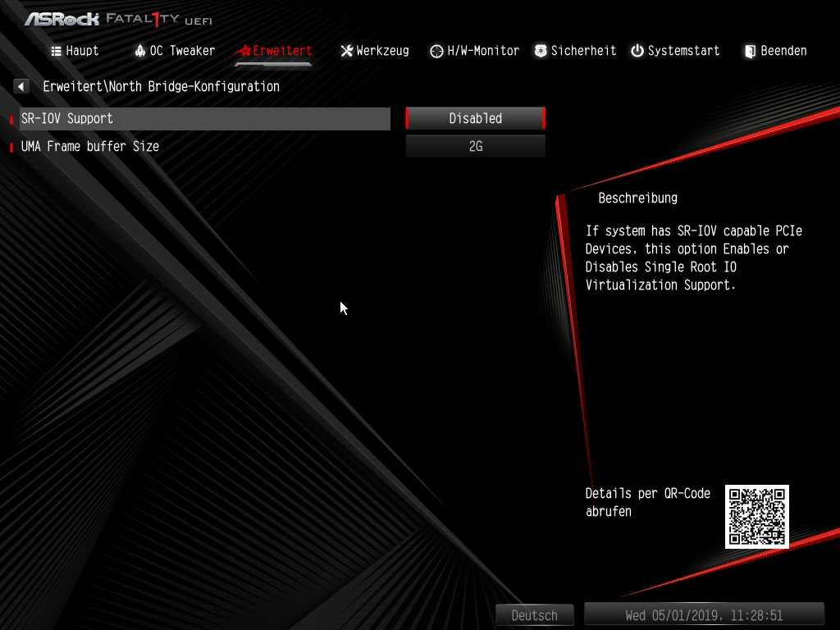Open the Werkzeug tab
The width and height of the screenshot is (840, 630).
coord(375,51)
